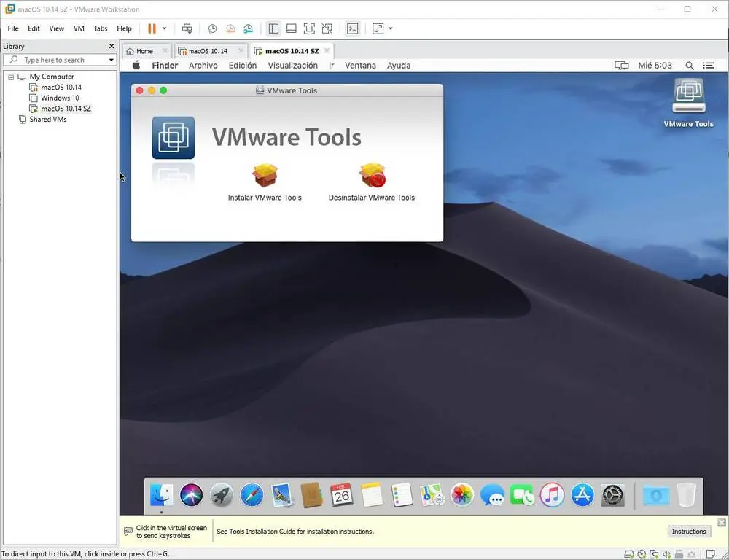Close the macOS 10.14 SZ tab

click(x=327, y=51)
